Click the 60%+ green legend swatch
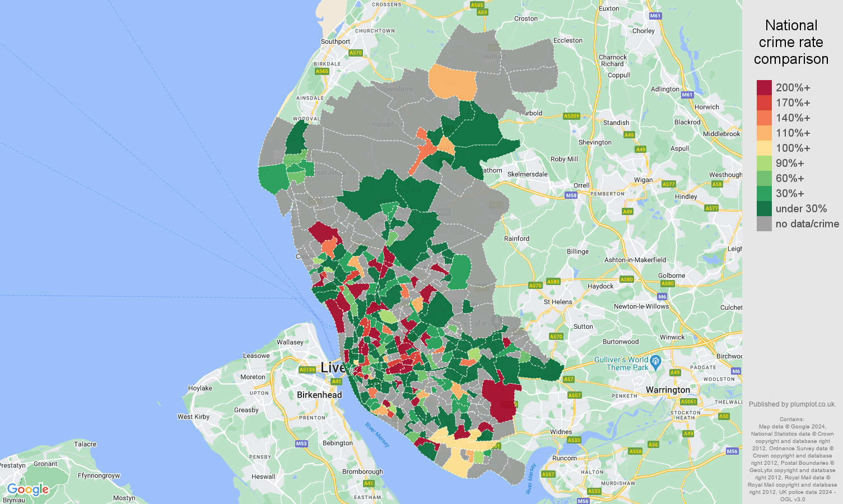The image size is (843, 504). pyautogui.click(x=764, y=178)
